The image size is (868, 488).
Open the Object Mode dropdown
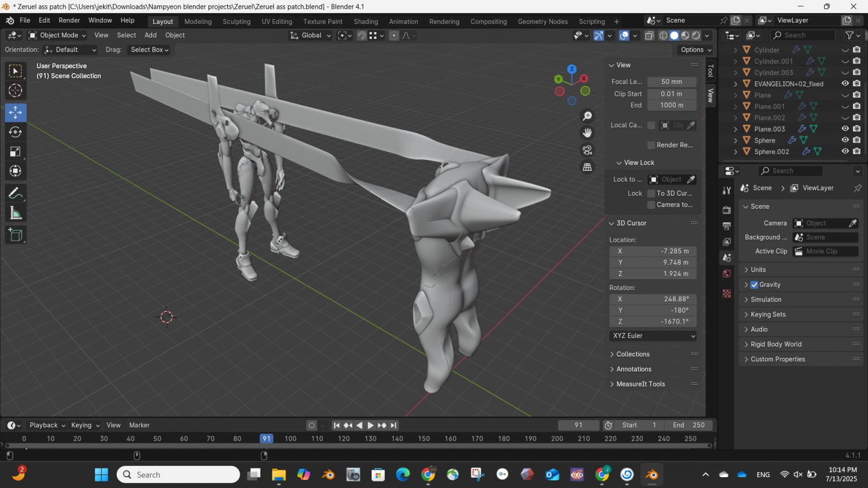58,35
